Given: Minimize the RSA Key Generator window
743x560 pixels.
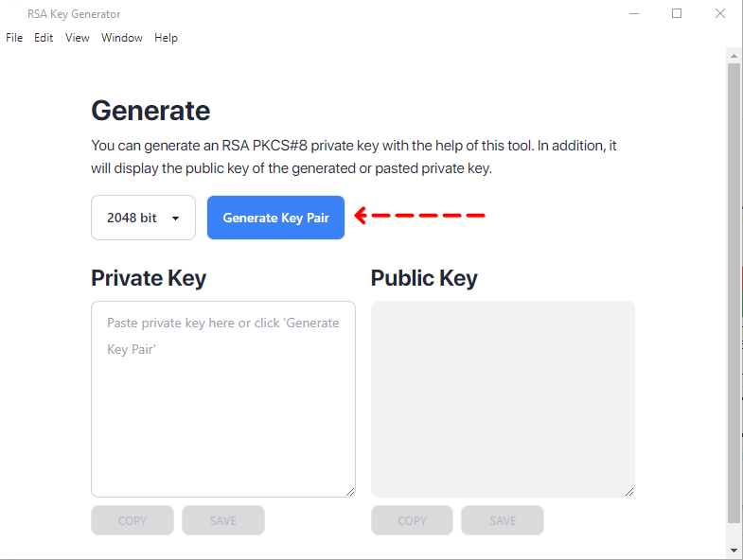Looking at the screenshot, I should pos(633,14).
